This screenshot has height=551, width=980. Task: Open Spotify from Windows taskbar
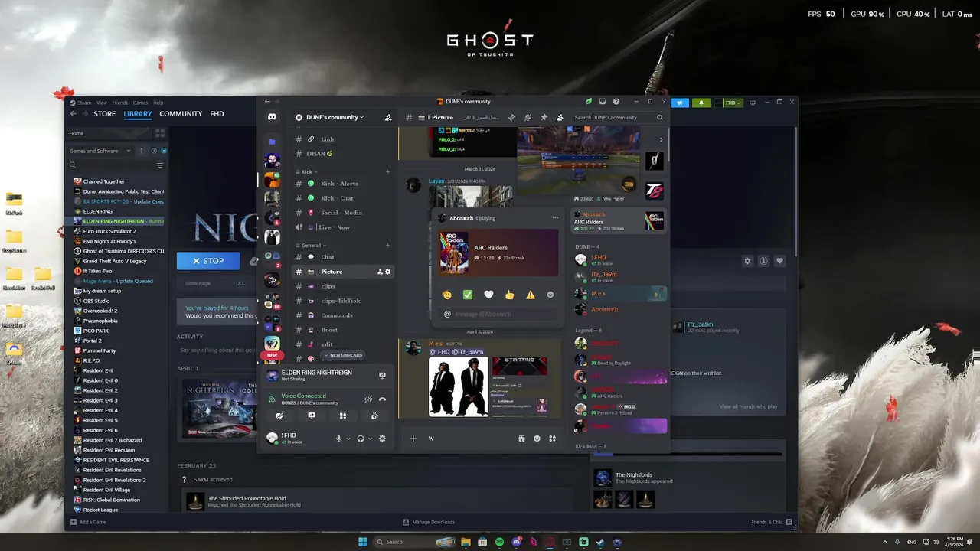click(x=499, y=542)
